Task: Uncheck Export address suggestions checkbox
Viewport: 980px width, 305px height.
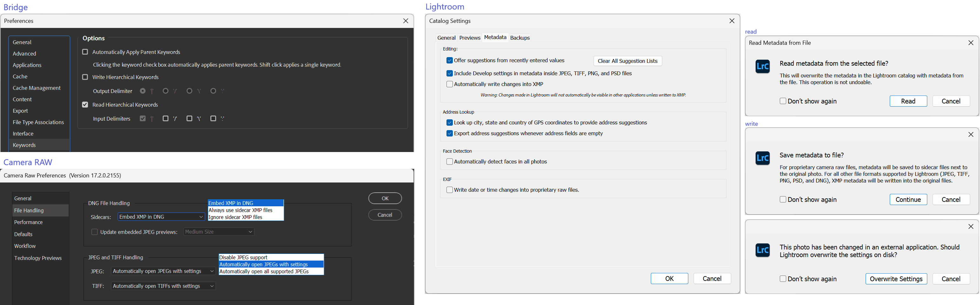Action: (450, 133)
